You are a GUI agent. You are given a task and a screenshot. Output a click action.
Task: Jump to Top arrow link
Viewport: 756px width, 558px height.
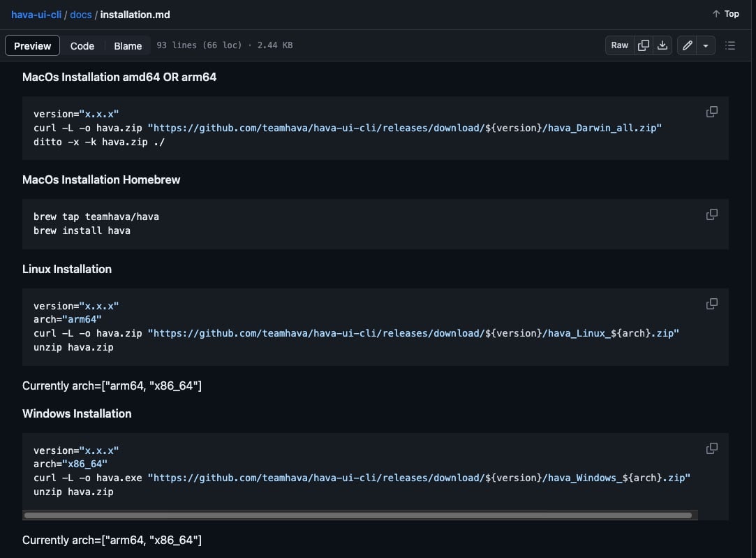(725, 14)
